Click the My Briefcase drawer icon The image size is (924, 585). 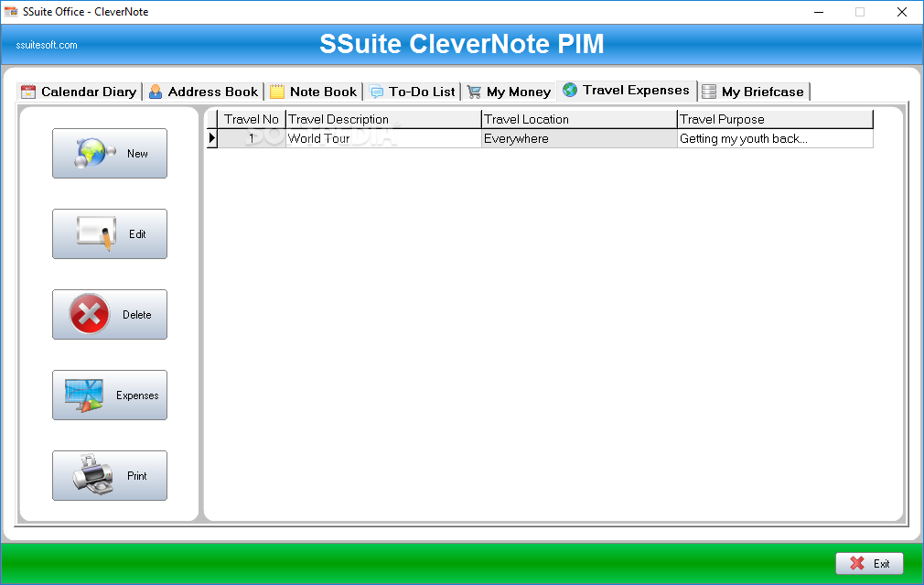point(709,92)
